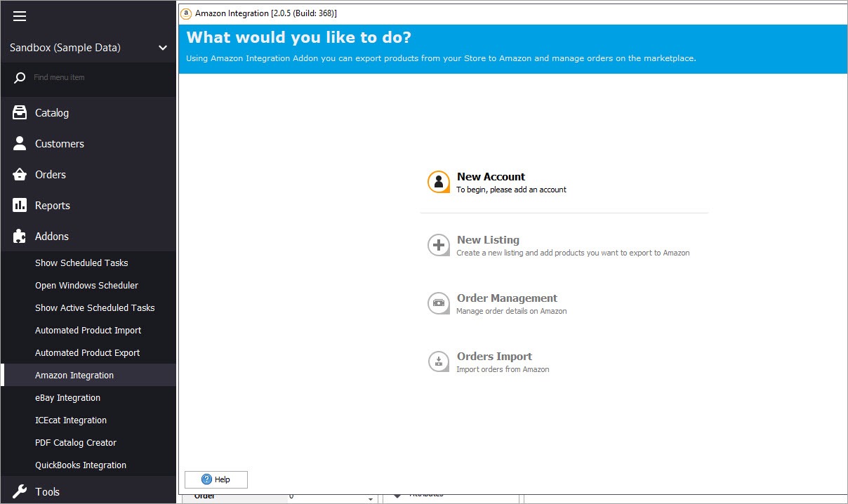848x504 pixels.
Task: Select the Customers sidebar icon
Action: pos(20,143)
